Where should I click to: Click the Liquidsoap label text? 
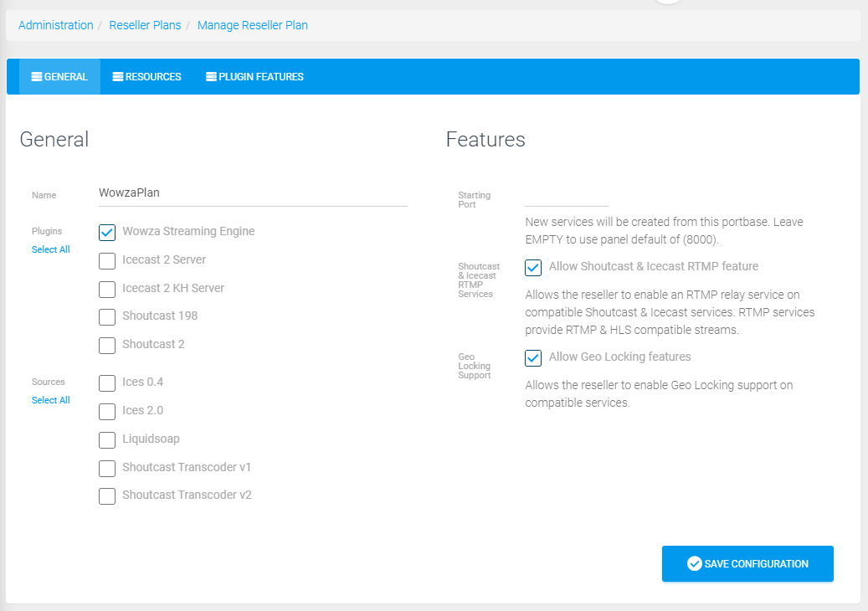pos(152,439)
